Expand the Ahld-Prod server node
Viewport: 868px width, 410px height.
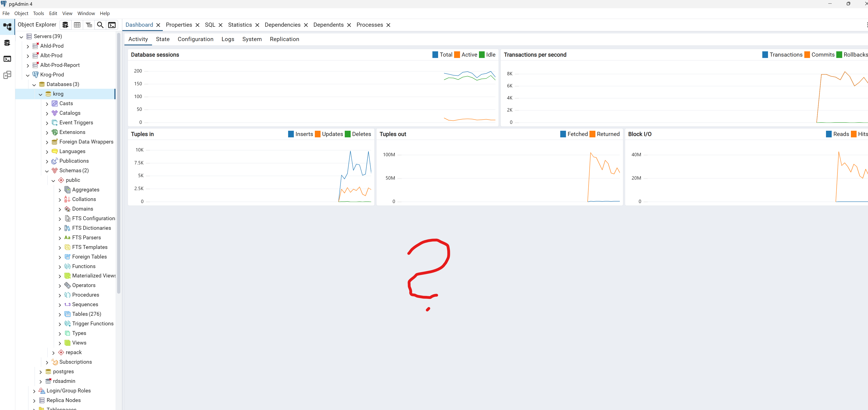(28, 46)
